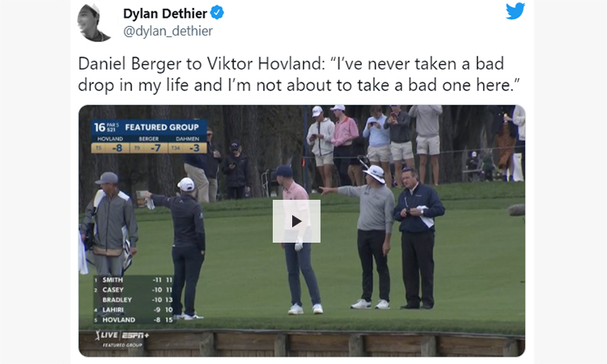Click the Twitter bird logo
Image resolution: width=607 pixels, height=364 pixels.
point(516,11)
